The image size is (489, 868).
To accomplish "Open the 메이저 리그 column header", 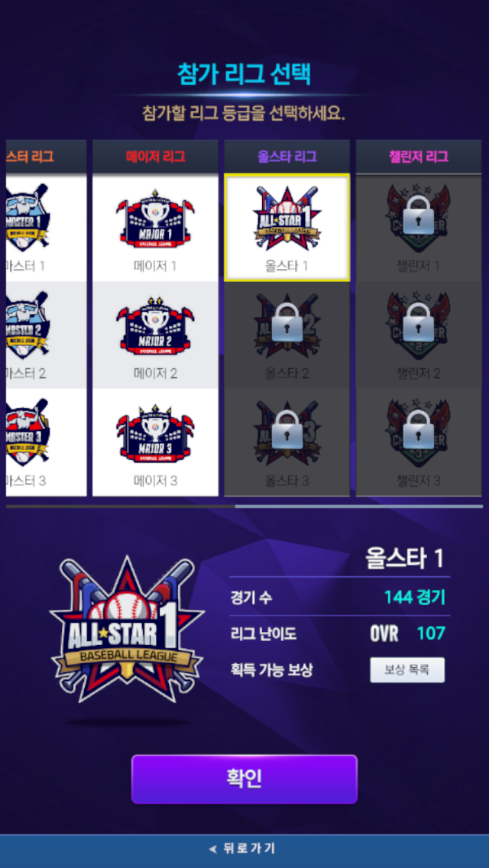I will point(155,156).
